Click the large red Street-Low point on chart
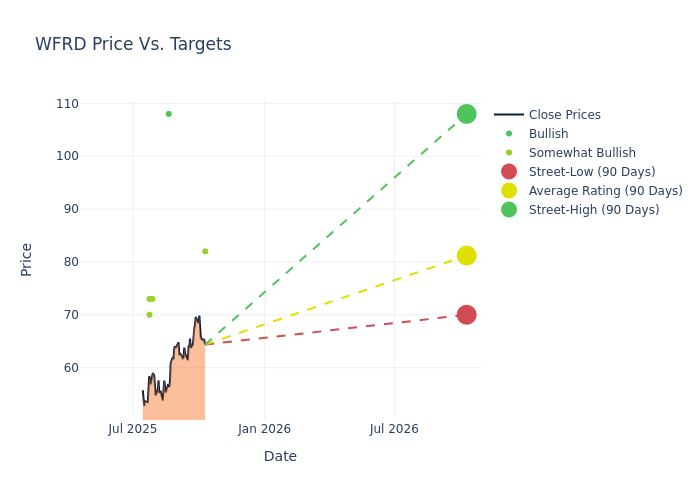Image resolution: width=700 pixels, height=500 pixels. (466, 315)
